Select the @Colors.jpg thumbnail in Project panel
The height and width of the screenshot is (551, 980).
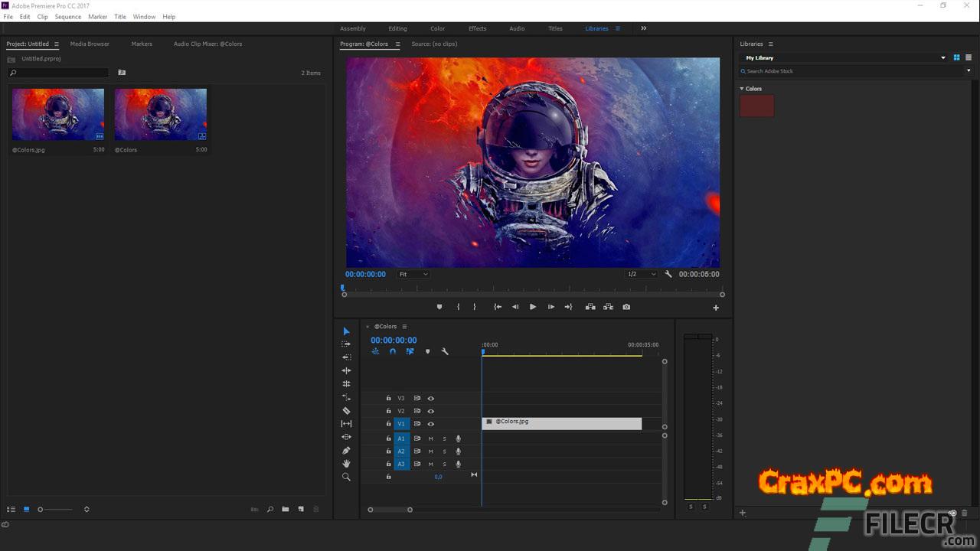[58, 115]
